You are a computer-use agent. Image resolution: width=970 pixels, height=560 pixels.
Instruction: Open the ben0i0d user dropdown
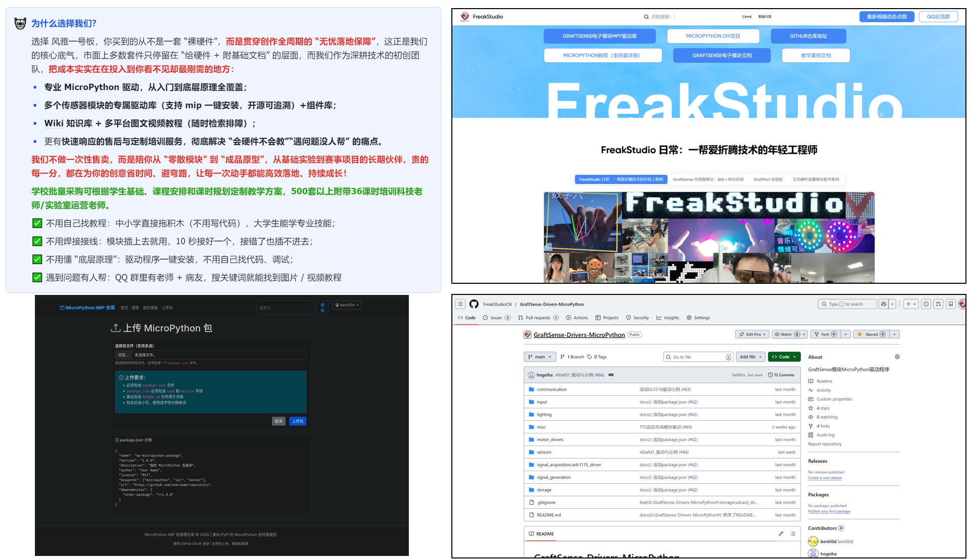347,305
